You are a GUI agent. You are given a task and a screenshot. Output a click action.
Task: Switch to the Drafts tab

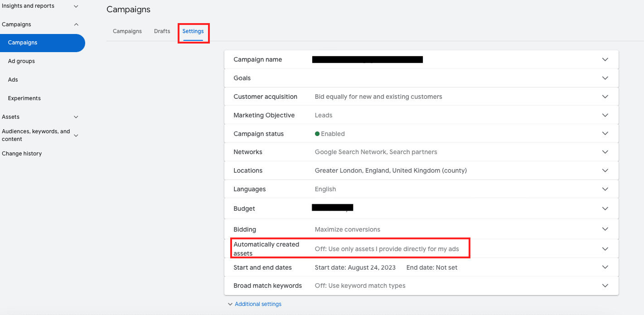(162, 31)
